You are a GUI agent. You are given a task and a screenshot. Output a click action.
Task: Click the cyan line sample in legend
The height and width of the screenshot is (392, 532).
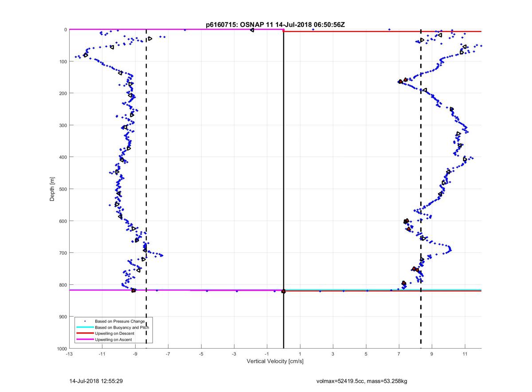(x=85, y=327)
